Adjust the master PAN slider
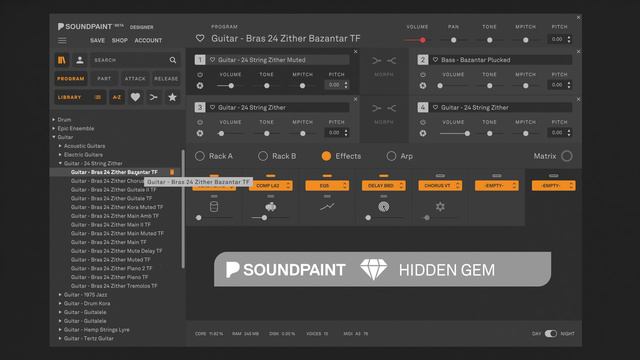Screen dimensions: 640x360 click(x=453, y=40)
